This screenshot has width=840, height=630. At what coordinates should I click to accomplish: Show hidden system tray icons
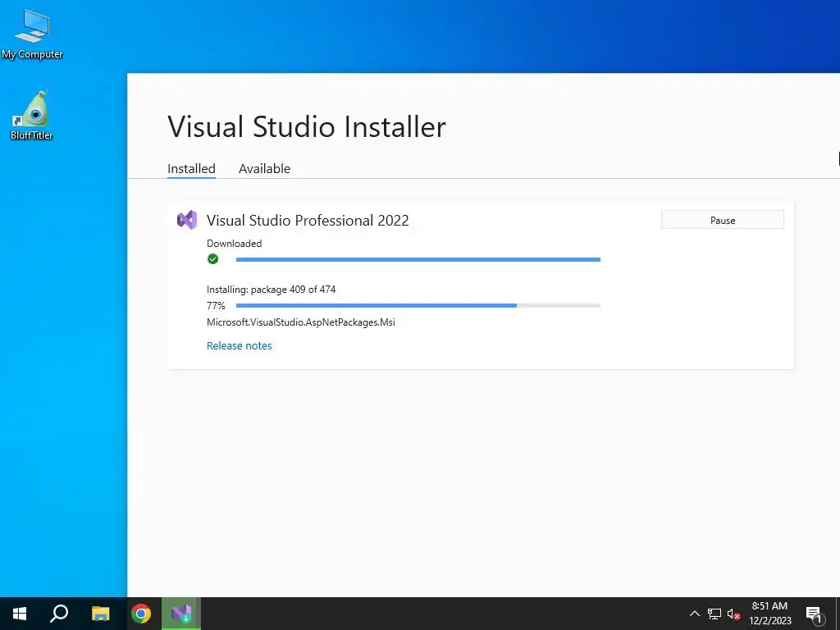[694, 614]
